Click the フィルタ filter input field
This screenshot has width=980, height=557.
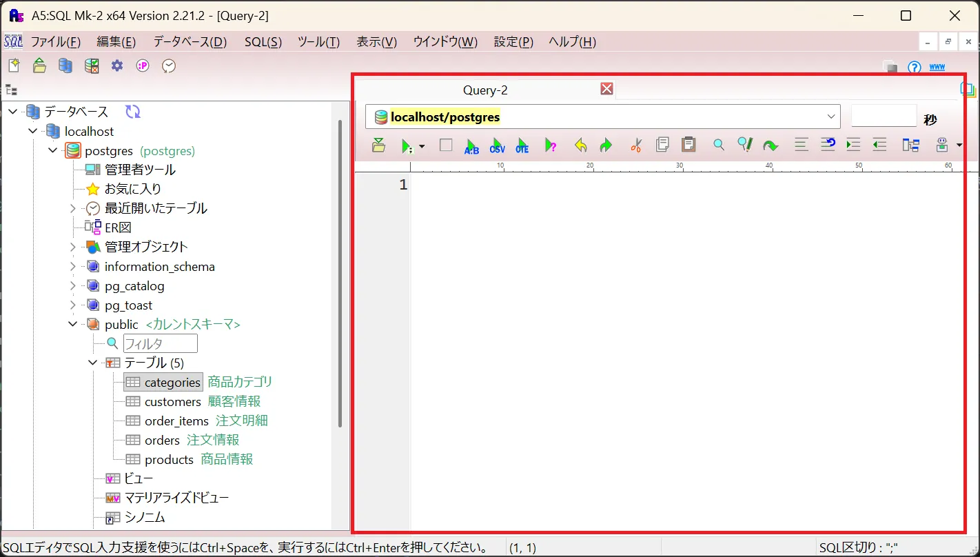point(161,343)
